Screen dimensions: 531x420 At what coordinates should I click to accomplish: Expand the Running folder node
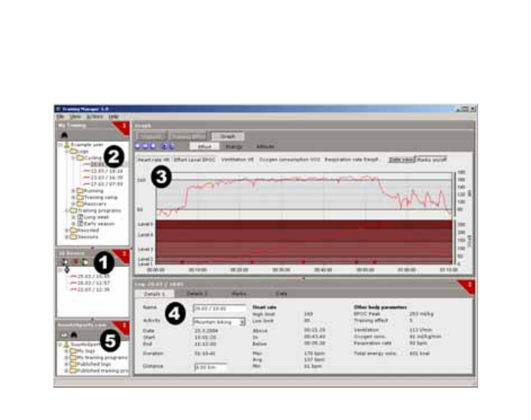(73, 191)
